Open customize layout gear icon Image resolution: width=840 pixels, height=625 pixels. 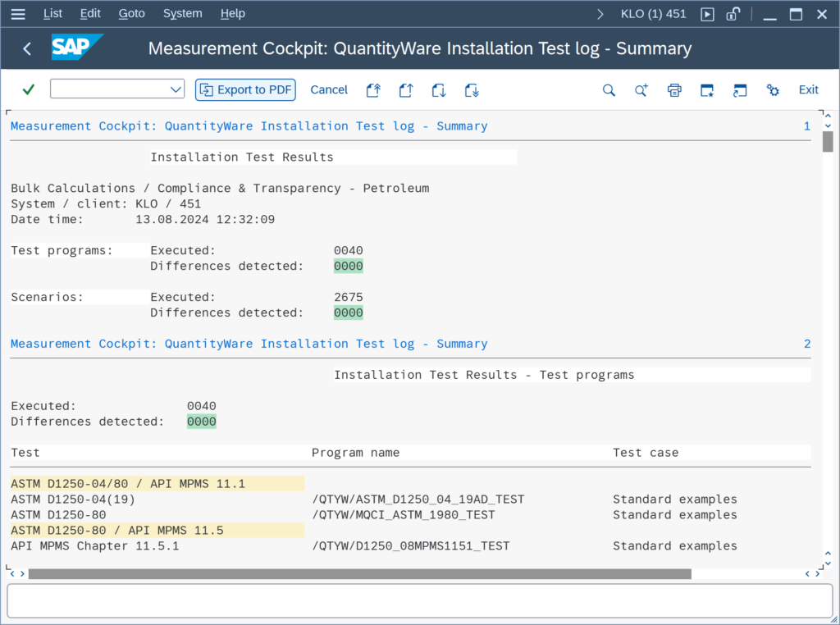click(x=773, y=90)
